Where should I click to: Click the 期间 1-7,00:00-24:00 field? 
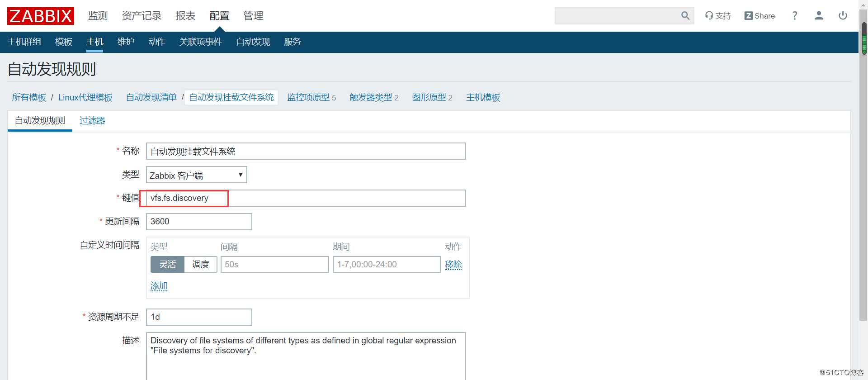point(387,265)
